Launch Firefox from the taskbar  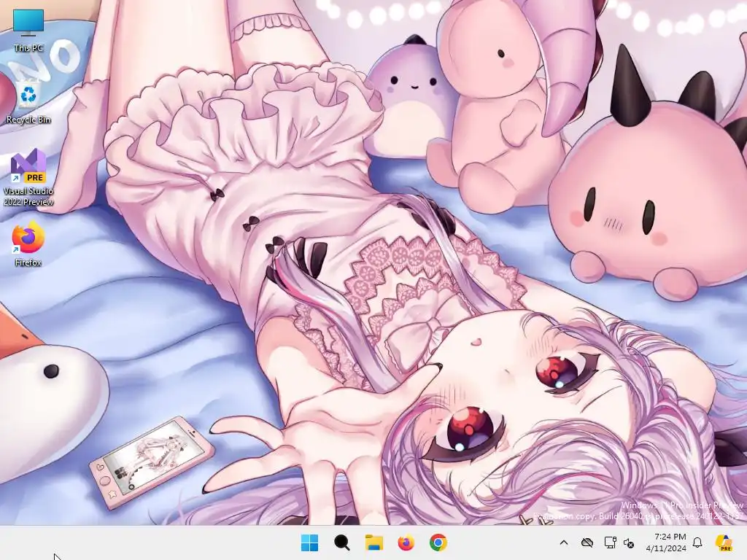(406, 542)
